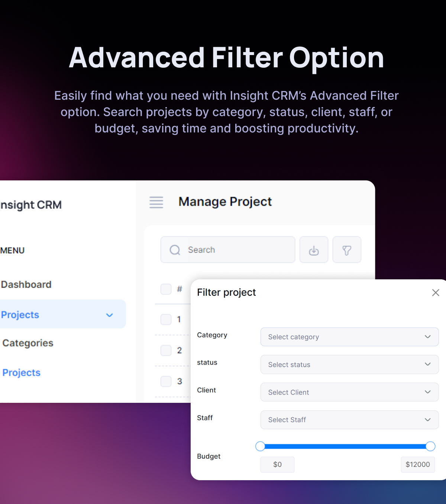Image resolution: width=446 pixels, height=504 pixels.
Task: Click the hamburger menu icon
Action: (156, 202)
